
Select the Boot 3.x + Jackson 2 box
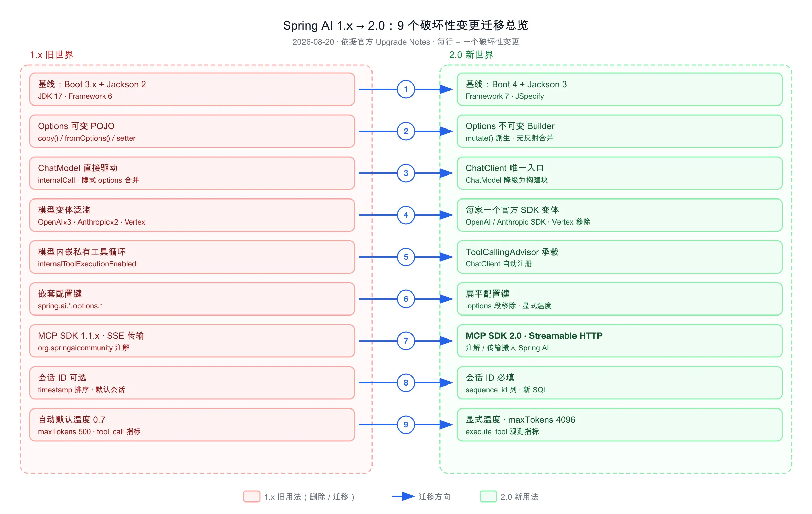192,89
